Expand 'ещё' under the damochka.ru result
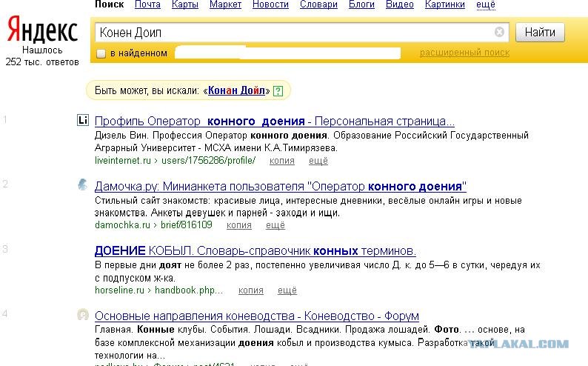The height and width of the screenshot is (366, 588). point(275,225)
